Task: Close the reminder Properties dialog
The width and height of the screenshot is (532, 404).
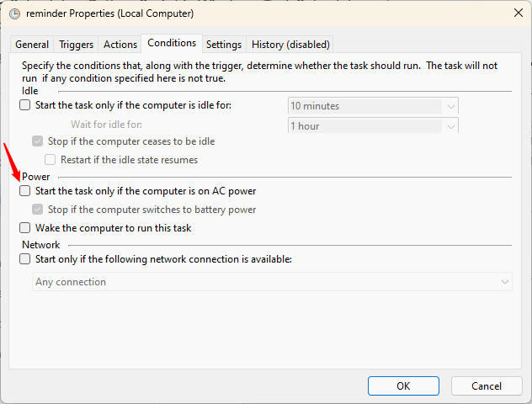Action: click(x=515, y=13)
